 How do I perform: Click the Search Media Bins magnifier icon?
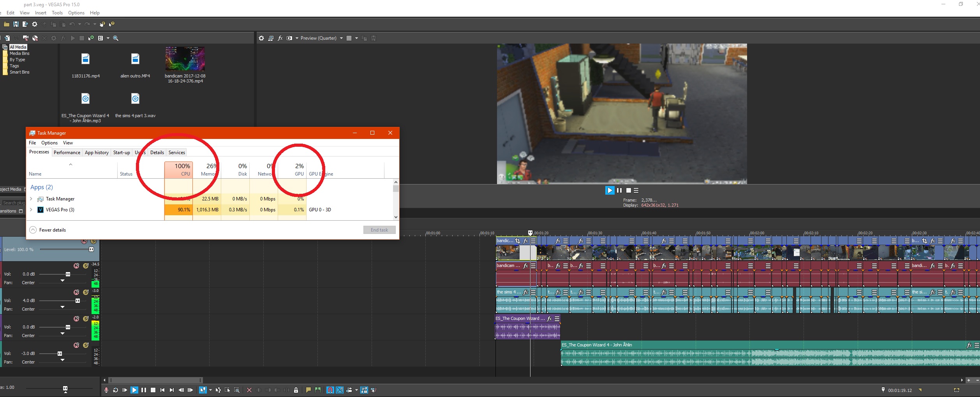(x=116, y=38)
